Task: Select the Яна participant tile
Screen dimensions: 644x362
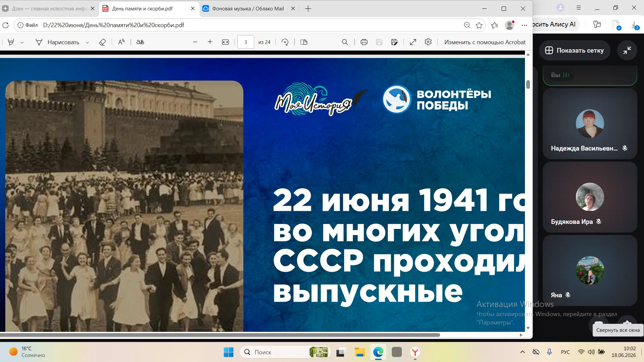Action: [x=590, y=270]
